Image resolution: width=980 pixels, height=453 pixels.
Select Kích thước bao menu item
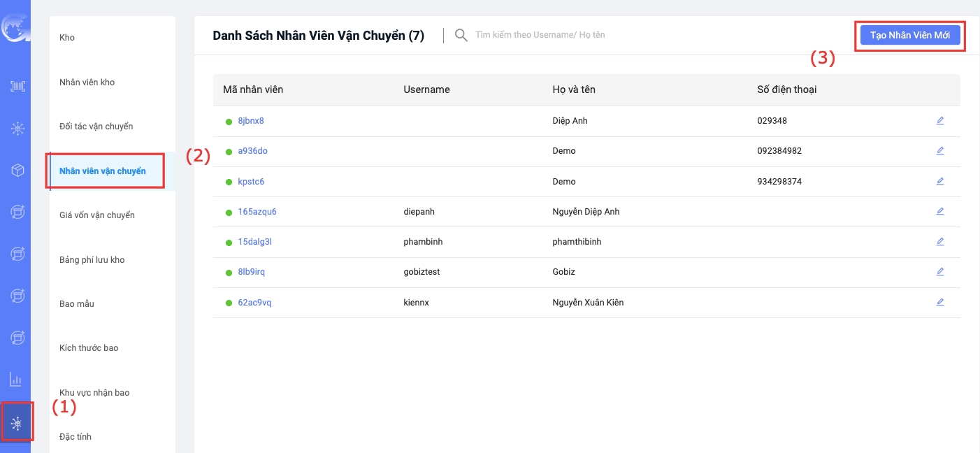89,348
